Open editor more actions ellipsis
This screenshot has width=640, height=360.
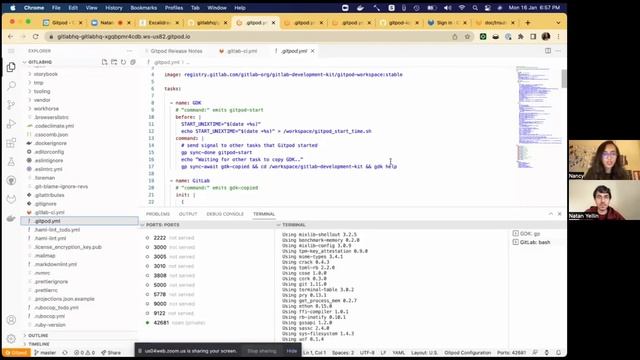click(558, 51)
